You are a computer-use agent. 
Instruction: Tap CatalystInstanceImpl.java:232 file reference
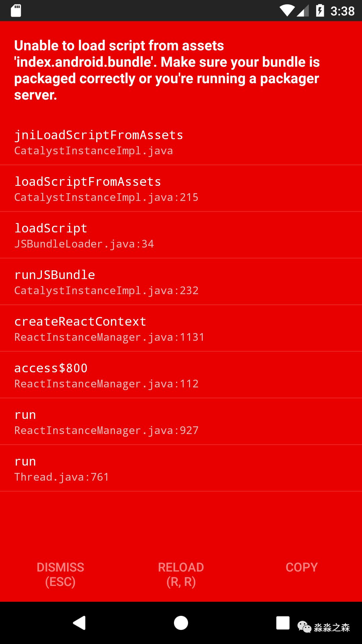106,291
